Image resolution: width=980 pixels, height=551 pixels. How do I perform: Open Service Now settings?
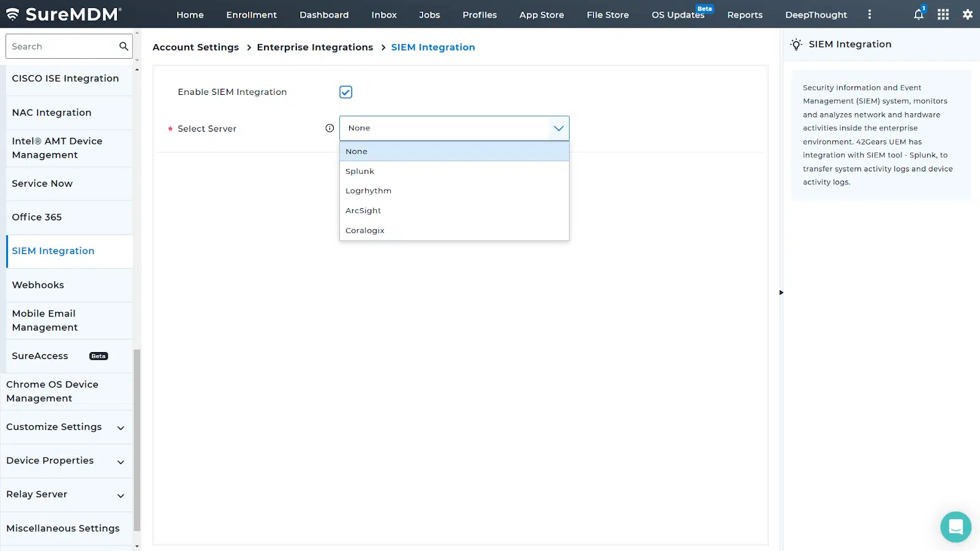[x=69, y=184]
